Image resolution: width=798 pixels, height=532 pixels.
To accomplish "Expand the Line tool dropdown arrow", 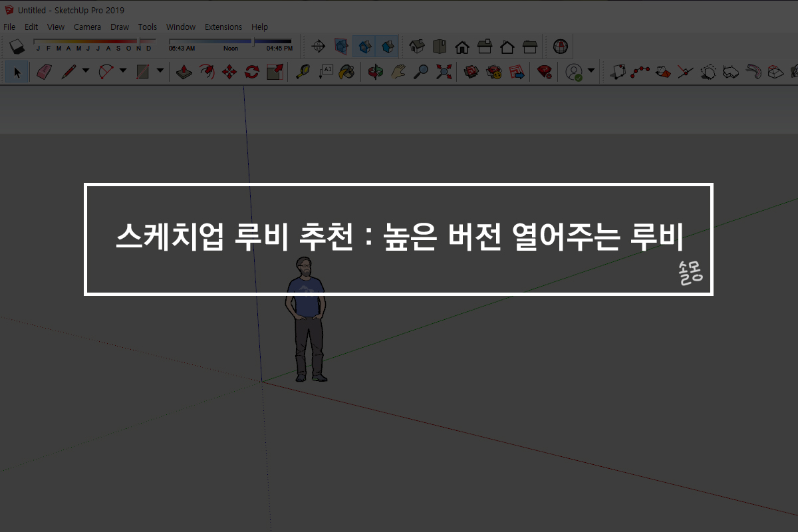I will click(85, 70).
